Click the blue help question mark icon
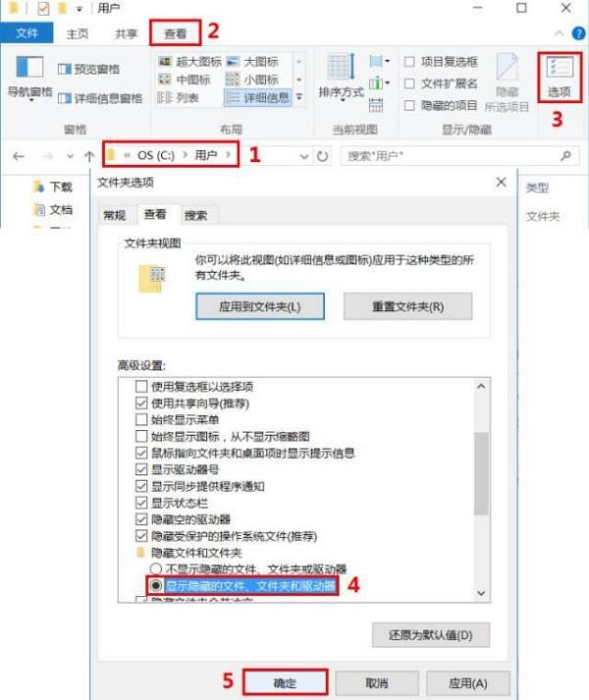 coord(579,33)
